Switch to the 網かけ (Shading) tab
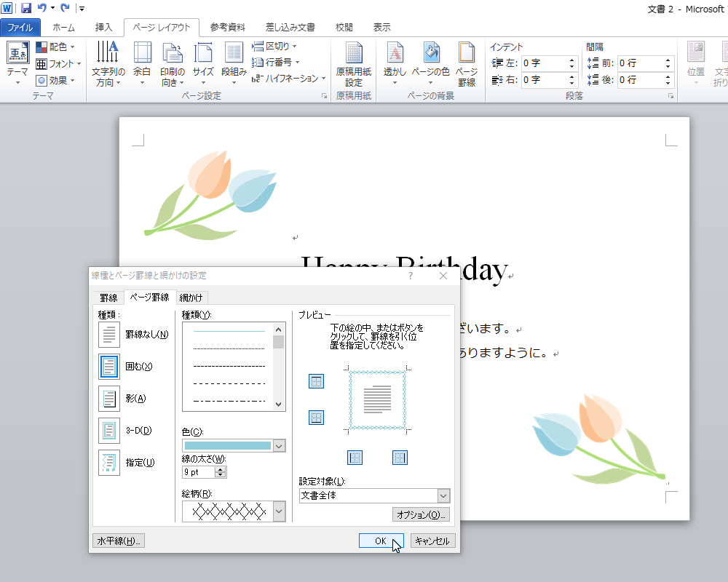This screenshot has height=582, width=728. [191, 298]
